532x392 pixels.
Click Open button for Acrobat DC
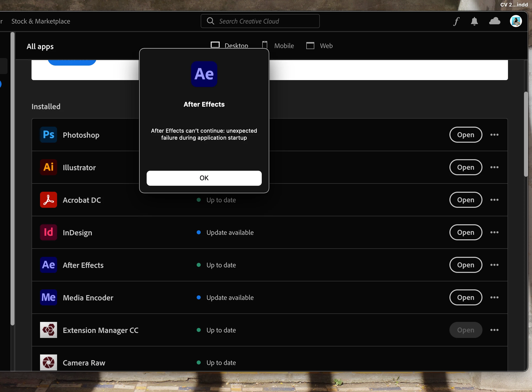465,200
